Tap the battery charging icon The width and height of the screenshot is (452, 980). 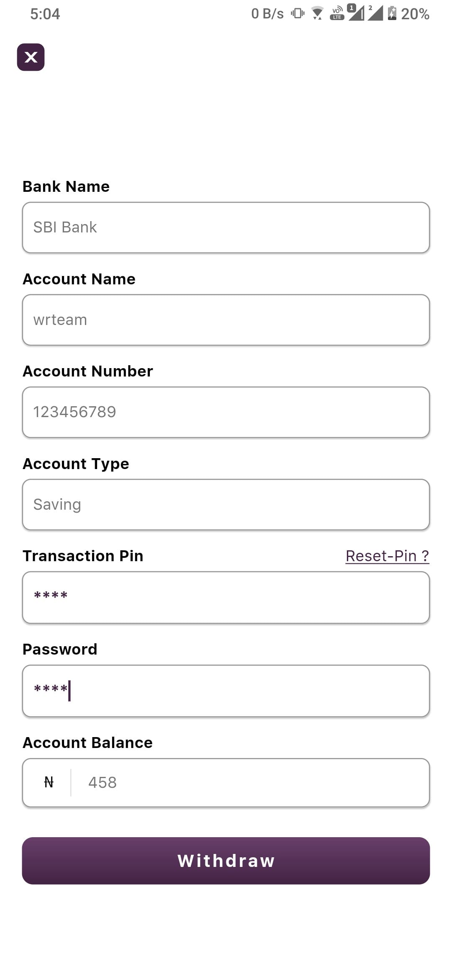392,13
